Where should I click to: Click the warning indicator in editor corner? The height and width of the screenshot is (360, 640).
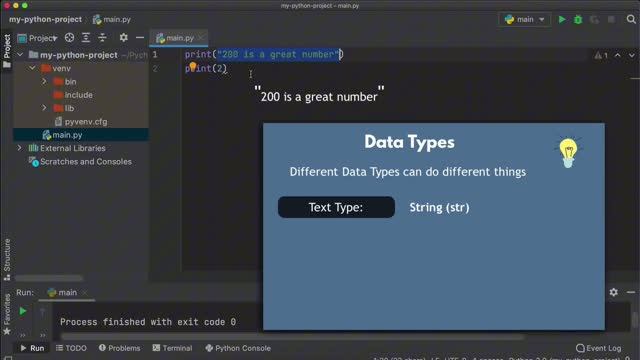click(601, 55)
